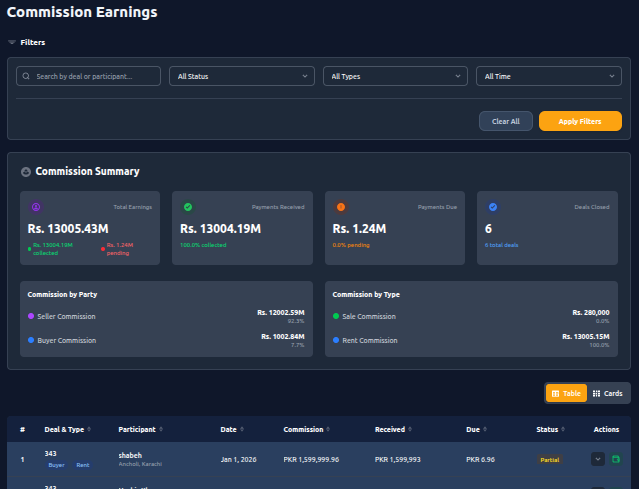Viewport: 639px width, 489px height.
Task: Sort table by Status column header
Action: [x=551, y=430]
